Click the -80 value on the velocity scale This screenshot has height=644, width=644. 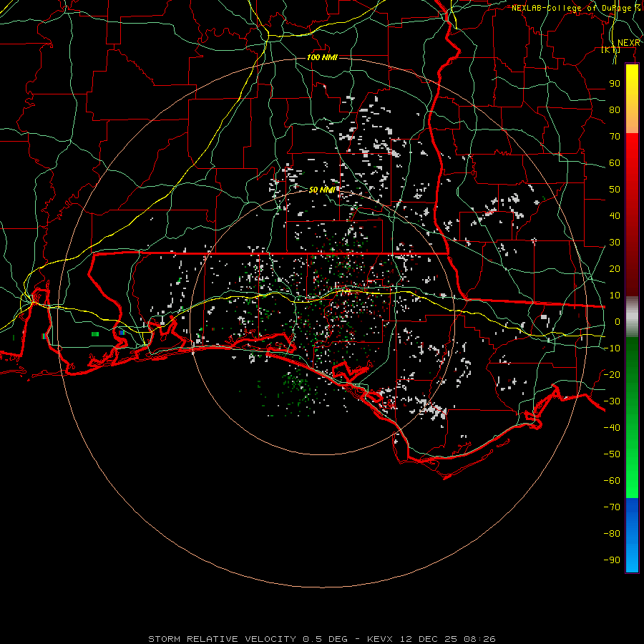pos(612,534)
